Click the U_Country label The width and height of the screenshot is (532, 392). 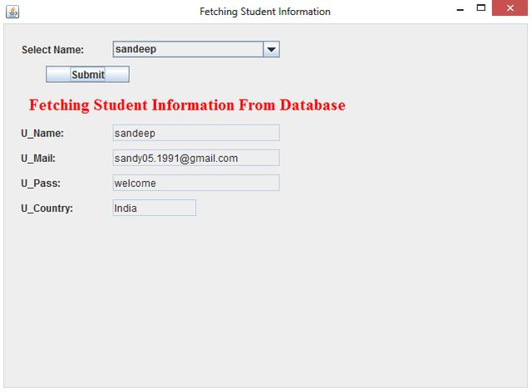pyautogui.click(x=47, y=208)
